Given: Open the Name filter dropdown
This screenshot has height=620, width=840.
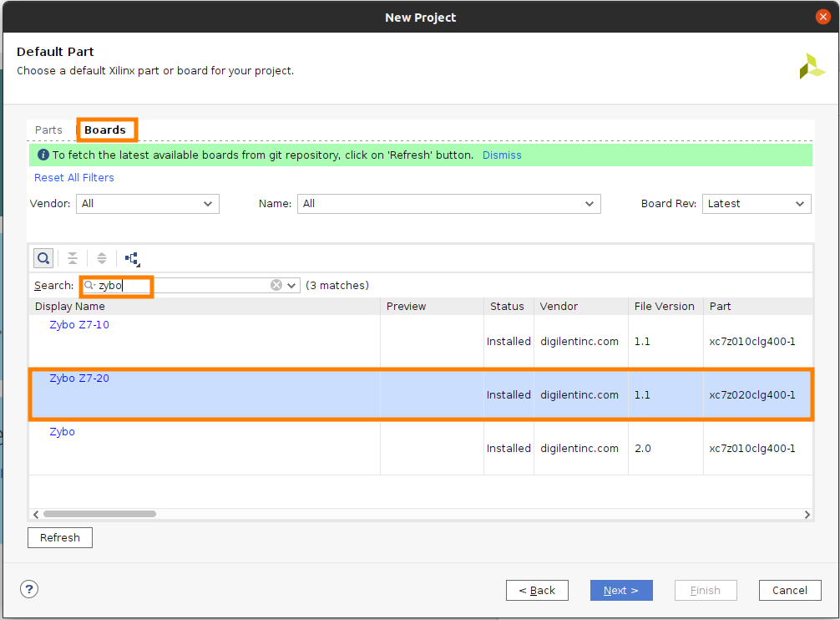Looking at the screenshot, I should (x=449, y=204).
